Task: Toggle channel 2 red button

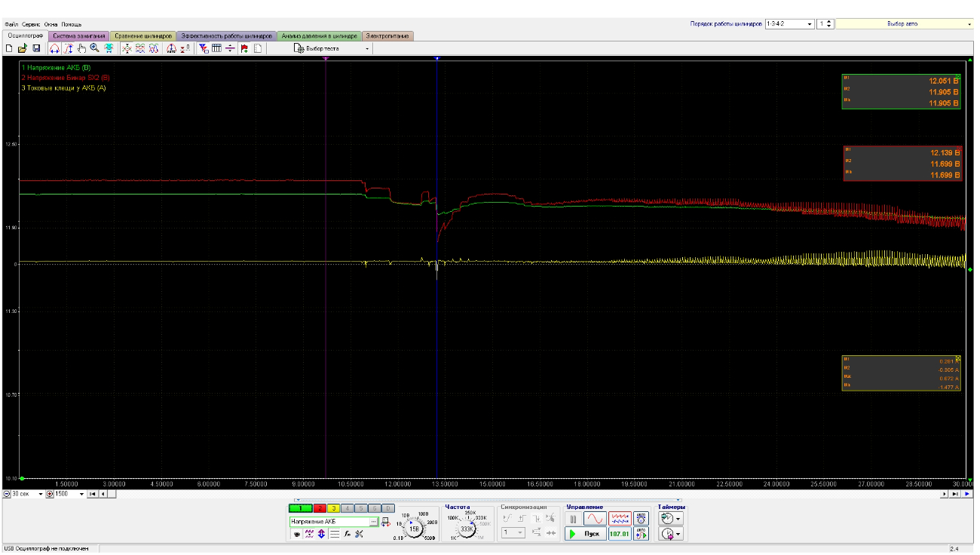Action: point(320,509)
